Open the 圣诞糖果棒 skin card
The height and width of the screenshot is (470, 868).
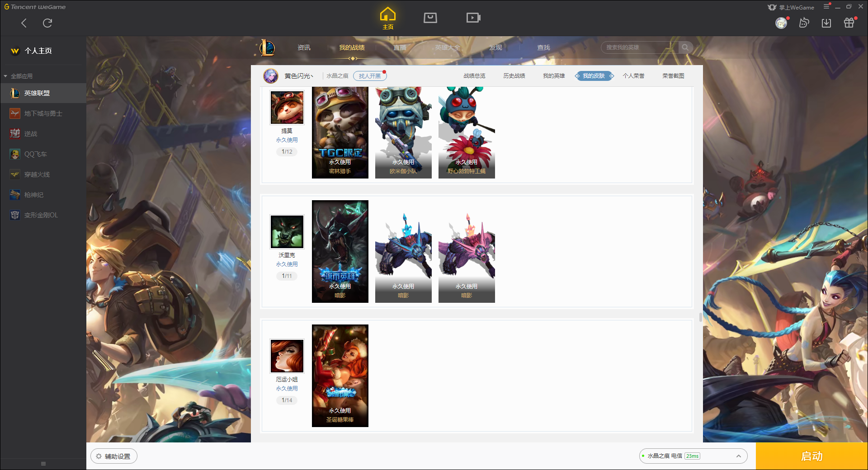[340, 376]
